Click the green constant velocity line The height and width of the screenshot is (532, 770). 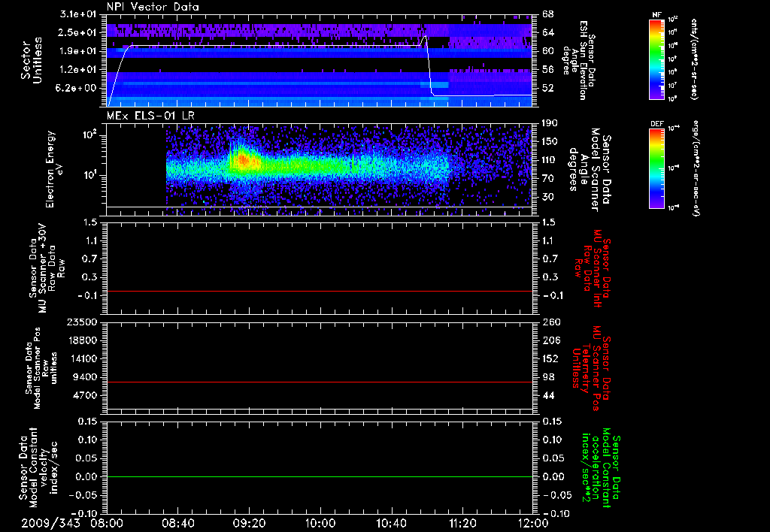pos(320,476)
